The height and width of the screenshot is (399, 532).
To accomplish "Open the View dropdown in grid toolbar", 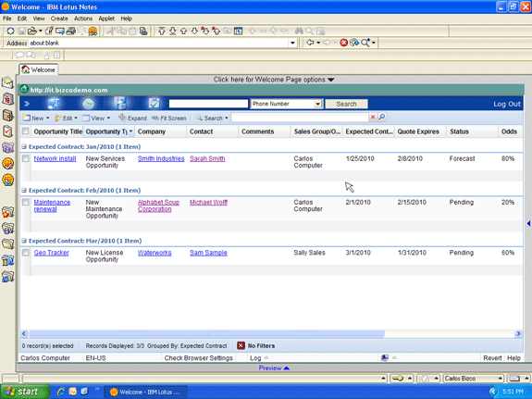I will click(96, 118).
